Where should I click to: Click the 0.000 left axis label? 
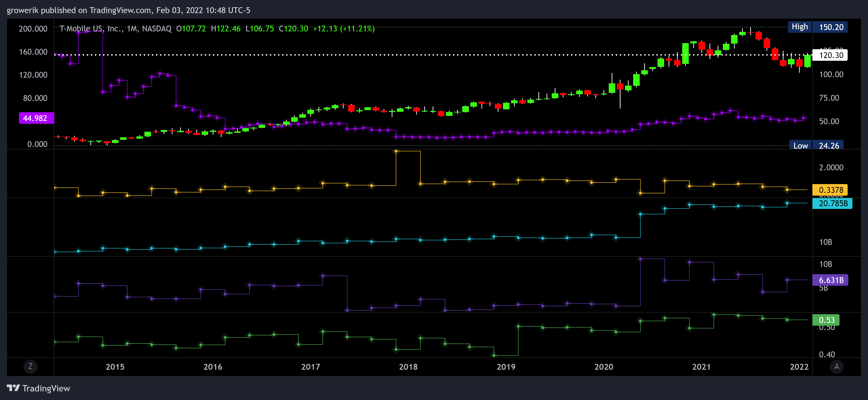point(37,144)
